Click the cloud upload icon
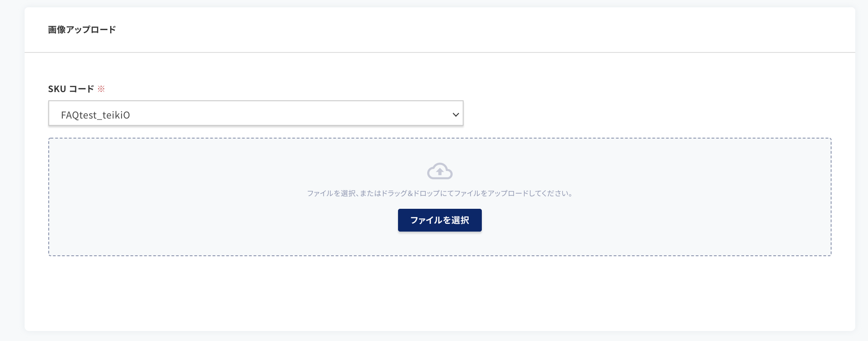The height and width of the screenshot is (341, 868). click(x=439, y=171)
